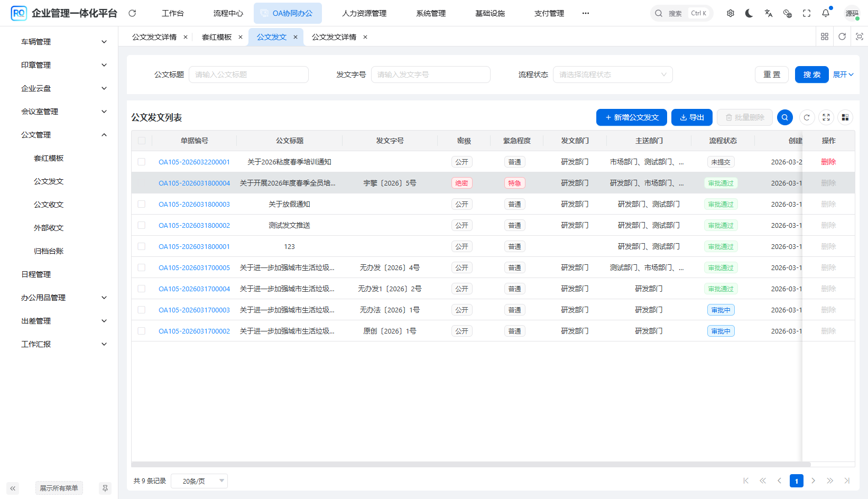Open the 流程状态 dropdown
This screenshot has height=499, width=868.
coord(612,75)
